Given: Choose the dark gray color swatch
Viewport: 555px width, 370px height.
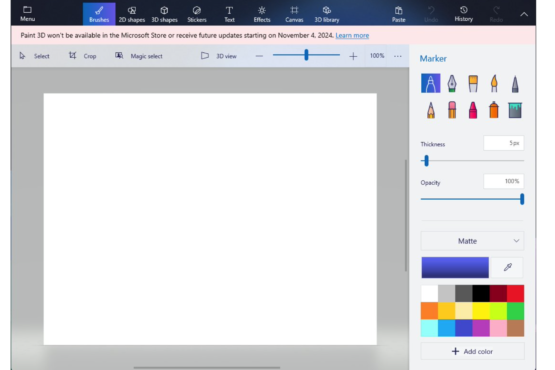Looking at the screenshot, I should point(464,294).
